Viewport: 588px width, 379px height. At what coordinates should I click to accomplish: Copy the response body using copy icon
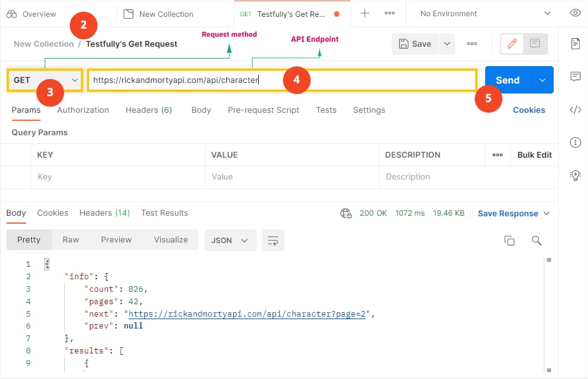tap(509, 239)
